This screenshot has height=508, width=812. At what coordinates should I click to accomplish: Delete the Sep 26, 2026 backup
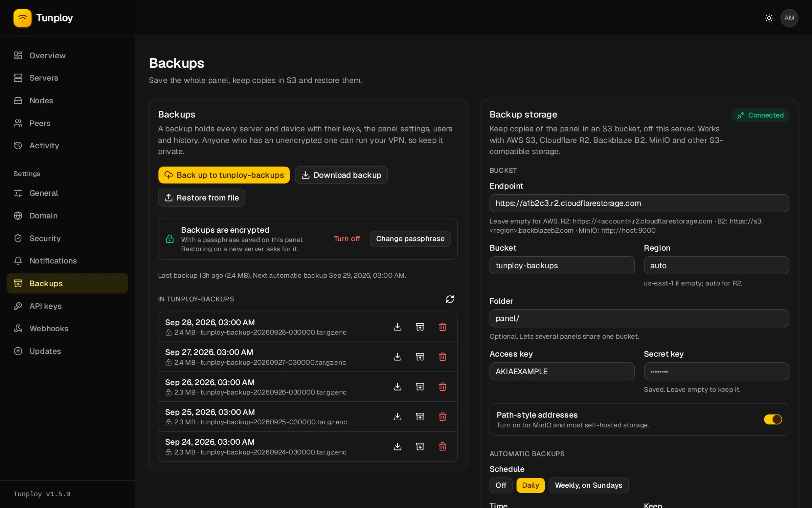443,387
